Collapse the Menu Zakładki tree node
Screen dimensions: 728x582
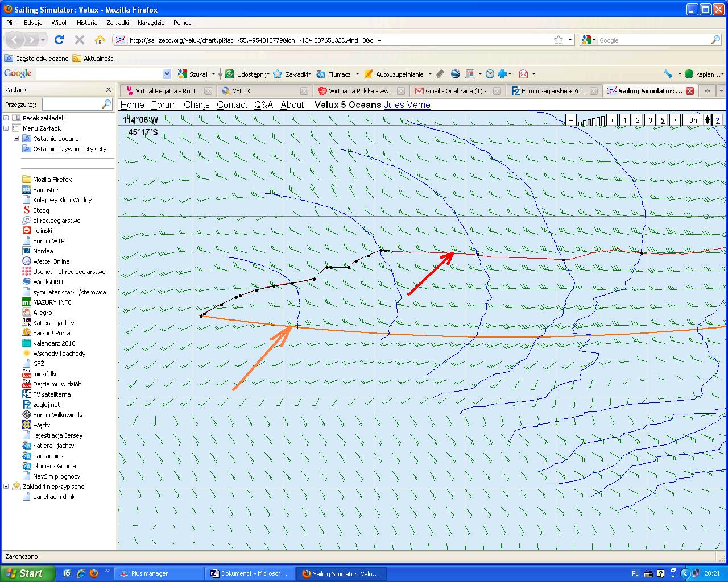(x=6, y=128)
